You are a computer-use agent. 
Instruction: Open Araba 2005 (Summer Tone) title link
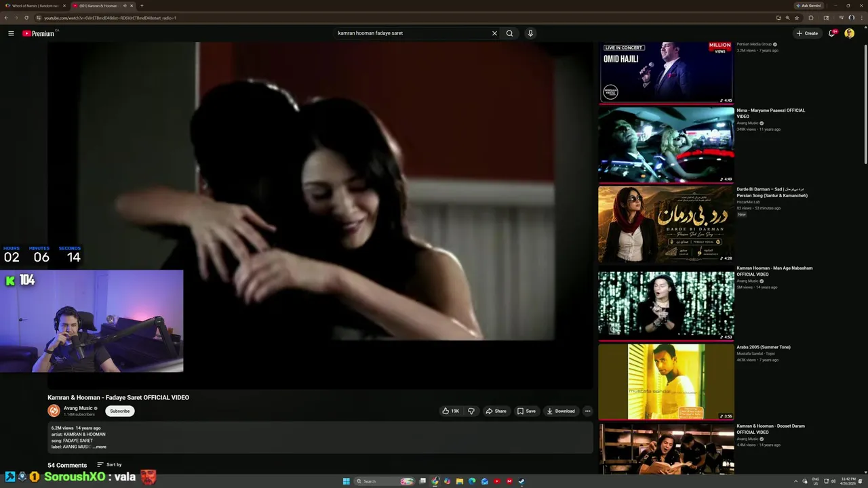[x=764, y=347]
